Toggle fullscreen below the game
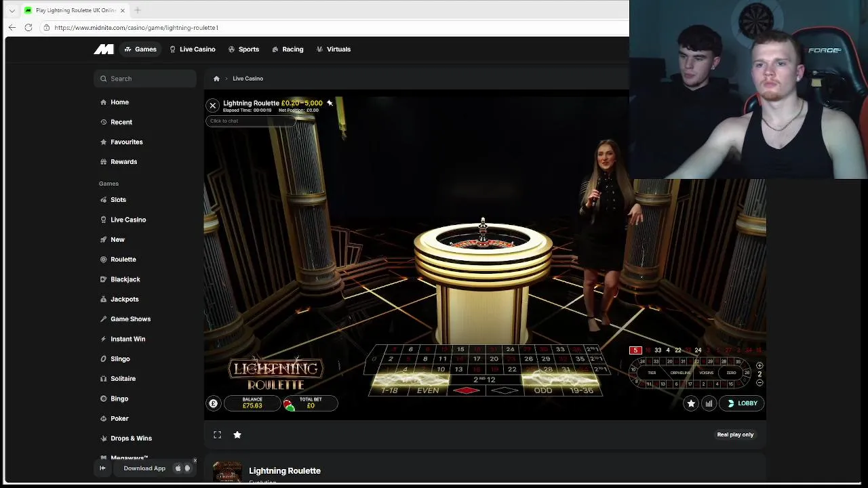Image resolution: width=868 pixels, height=488 pixels. pyautogui.click(x=218, y=434)
